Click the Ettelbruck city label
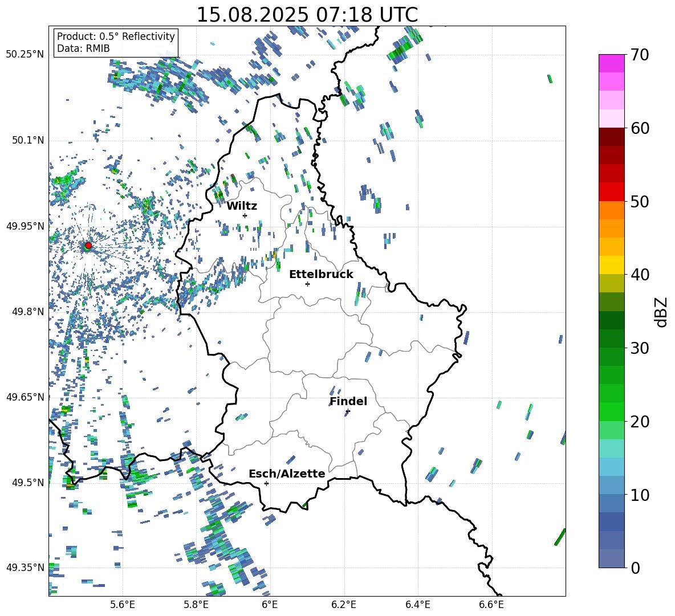The image size is (675, 616). tap(321, 275)
